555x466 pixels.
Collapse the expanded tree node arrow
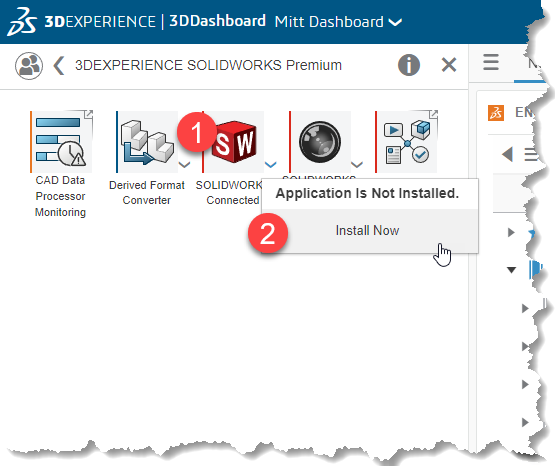(511, 270)
